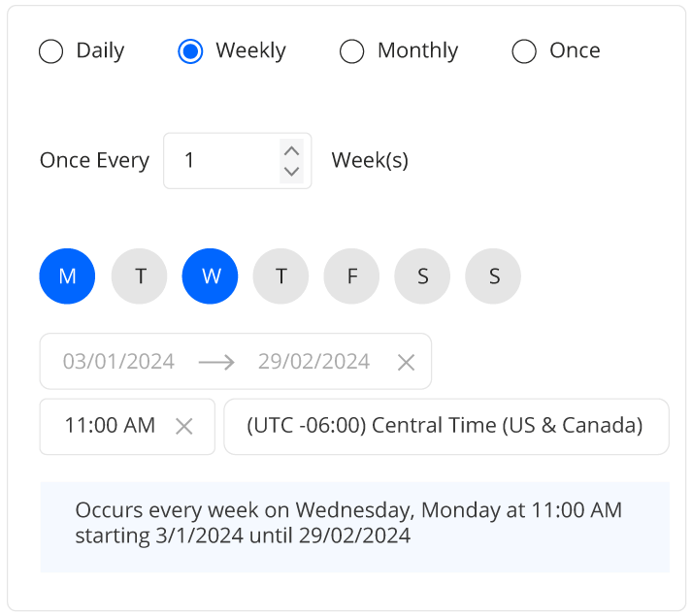Enable the Thursday day circle
Screen dimensions: 692x616
(x=280, y=276)
